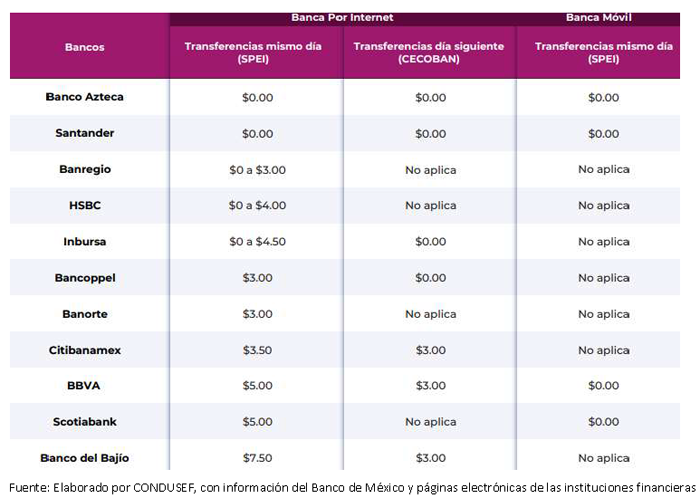700x498 pixels.
Task: Click Banregio's $0 a $3.00 cell
Action: tap(257, 170)
